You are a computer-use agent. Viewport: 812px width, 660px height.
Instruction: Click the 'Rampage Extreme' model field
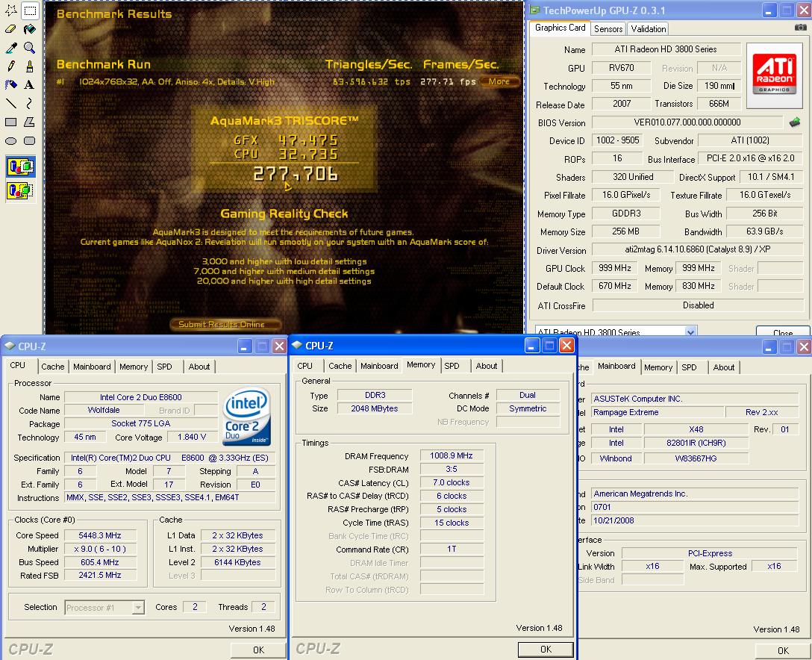[658, 412]
